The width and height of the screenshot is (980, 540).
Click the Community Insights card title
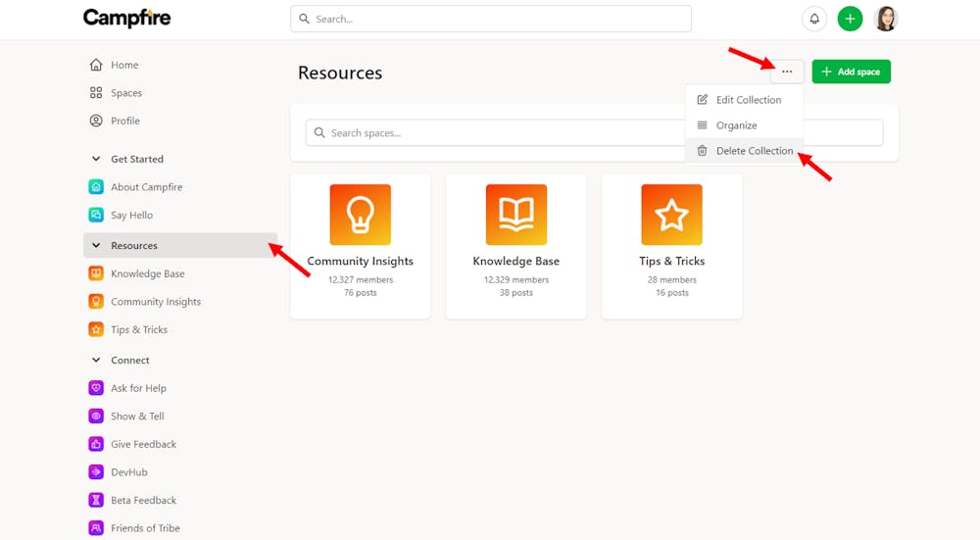tap(360, 262)
